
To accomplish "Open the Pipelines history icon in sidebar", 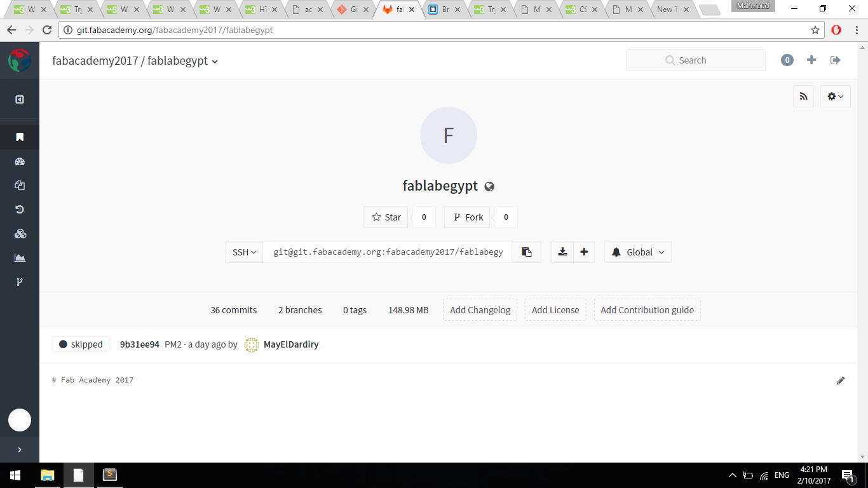I will [x=20, y=210].
